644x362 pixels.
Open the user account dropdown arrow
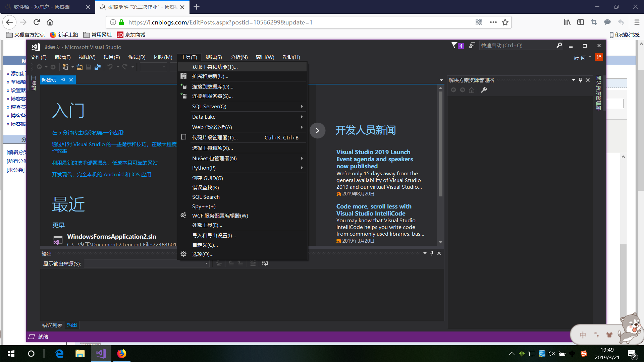click(x=590, y=57)
